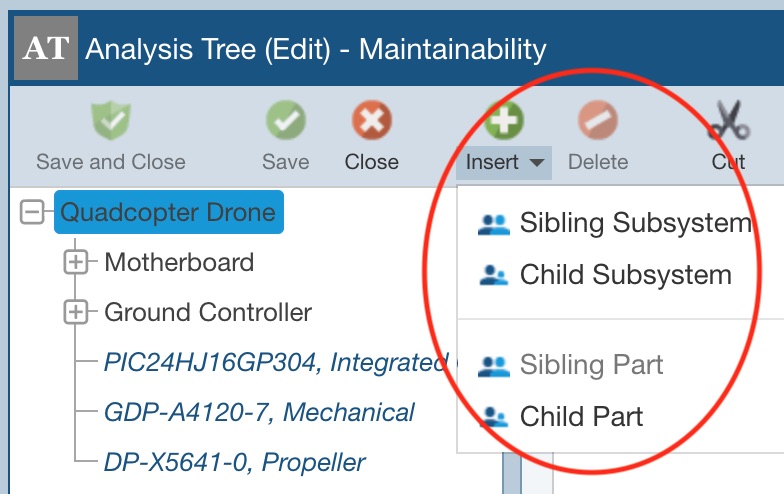The height and width of the screenshot is (494, 784).
Task: Click the Save and Close shield icon
Action: [111, 124]
